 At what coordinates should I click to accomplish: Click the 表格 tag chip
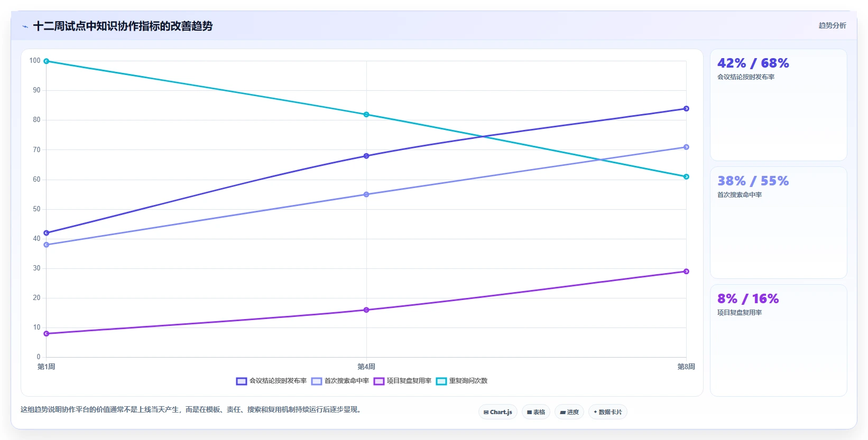pyautogui.click(x=536, y=412)
